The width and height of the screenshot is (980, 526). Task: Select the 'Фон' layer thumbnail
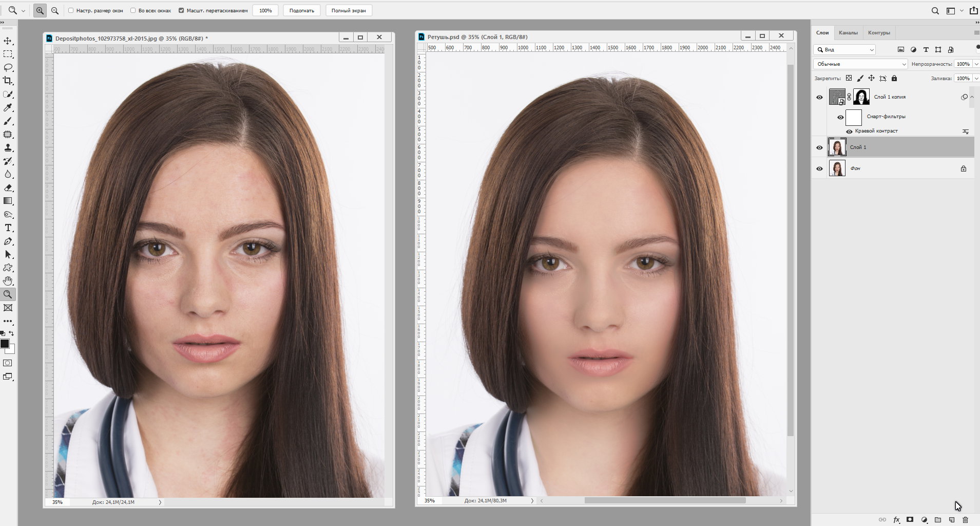pyautogui.click(x=837, y=168)
